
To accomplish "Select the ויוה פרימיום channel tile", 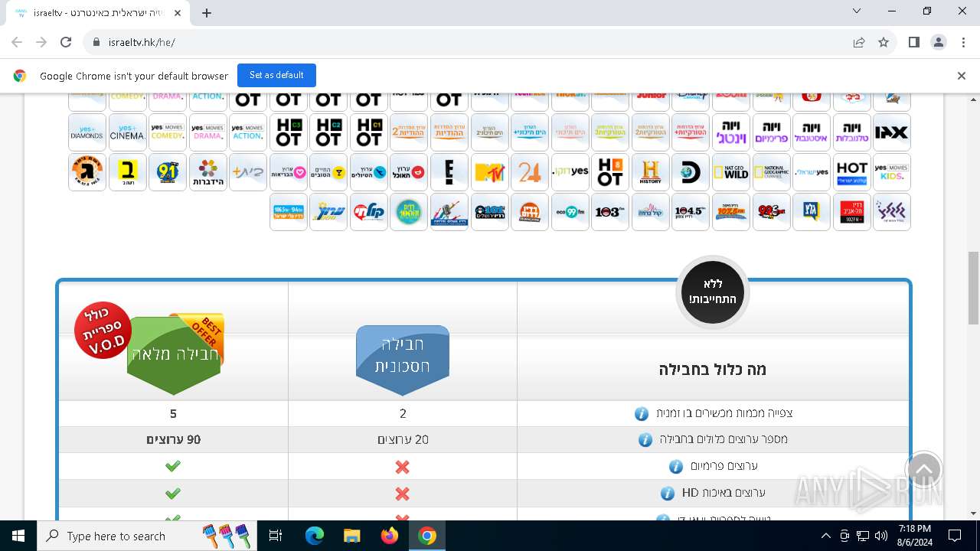I will click(771, 132).
